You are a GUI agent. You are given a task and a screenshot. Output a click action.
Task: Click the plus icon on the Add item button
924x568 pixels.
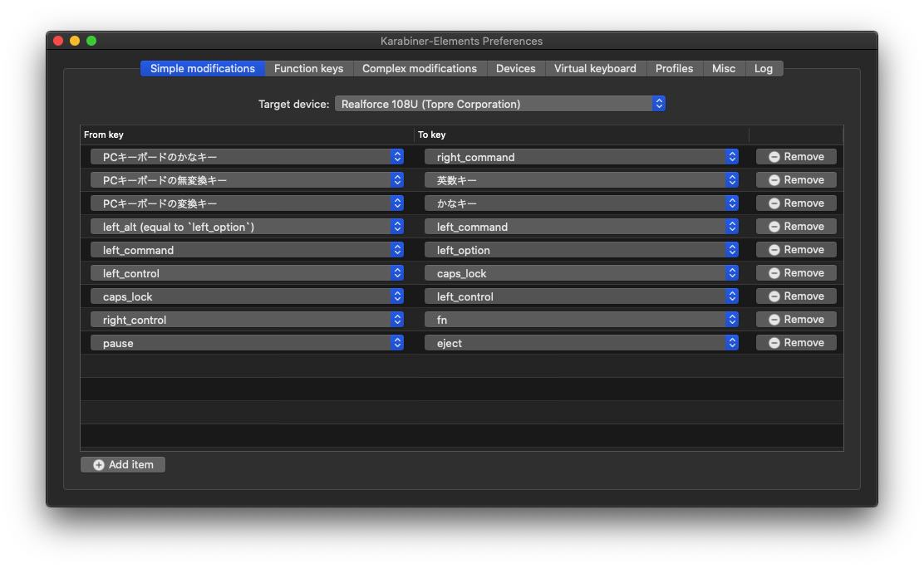pos(99,464)
